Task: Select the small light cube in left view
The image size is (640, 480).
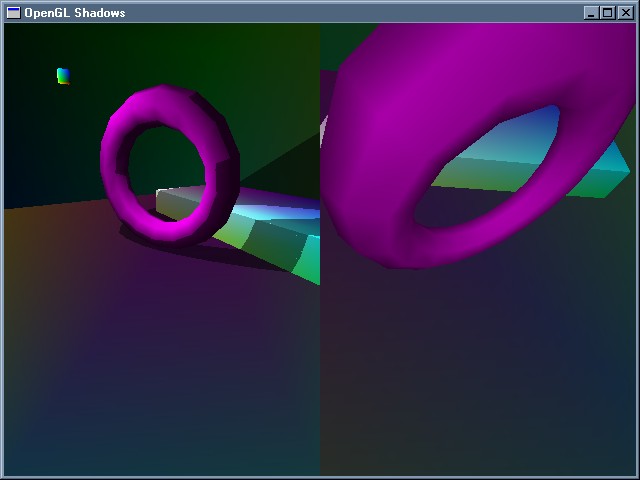Action: (63, 75)
